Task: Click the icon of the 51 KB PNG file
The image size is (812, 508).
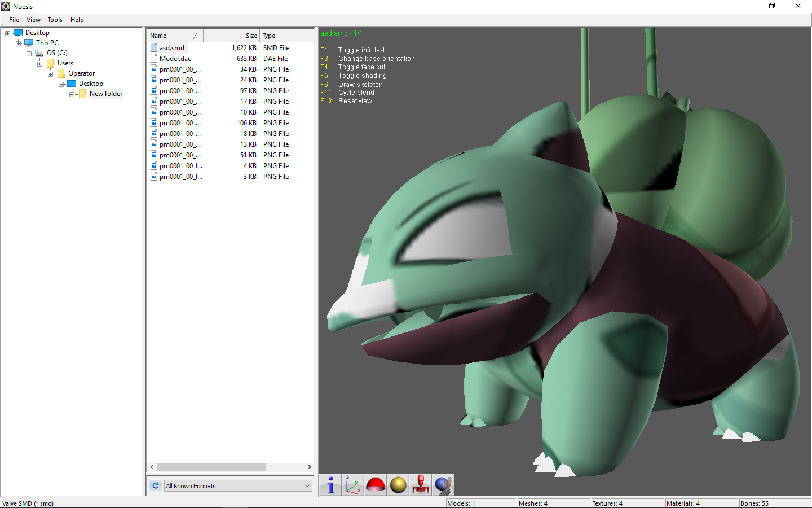Action: pos(154,155)
